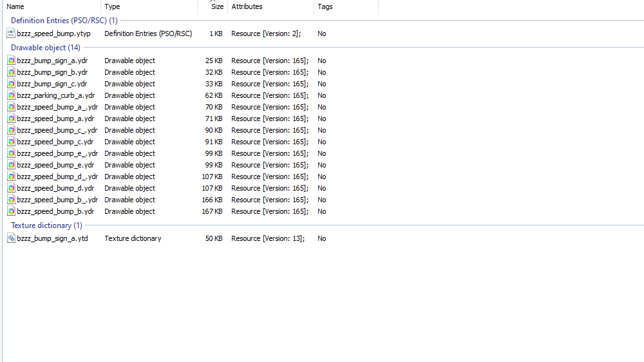This screenshot has height=362, width=644.
Task: Click the bzzz_speed_bump_e_.ydr file icon
Action: point(11,153)
